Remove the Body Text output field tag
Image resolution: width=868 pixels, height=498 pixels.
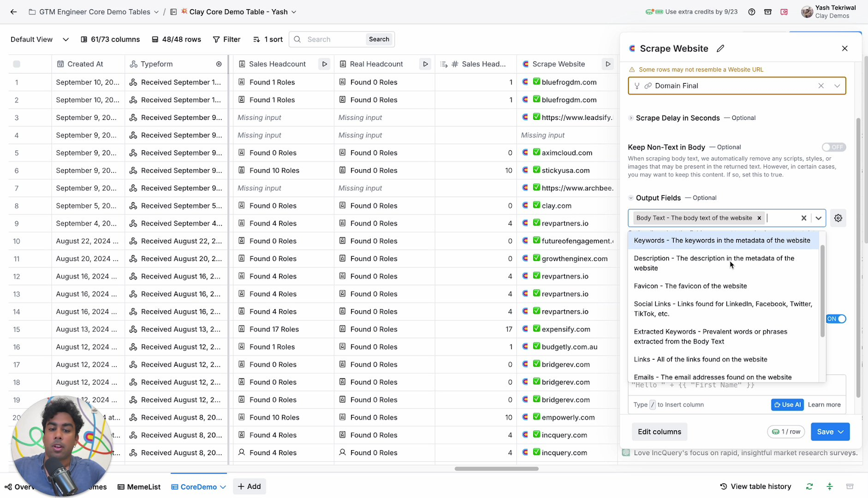tap(759, 218)
